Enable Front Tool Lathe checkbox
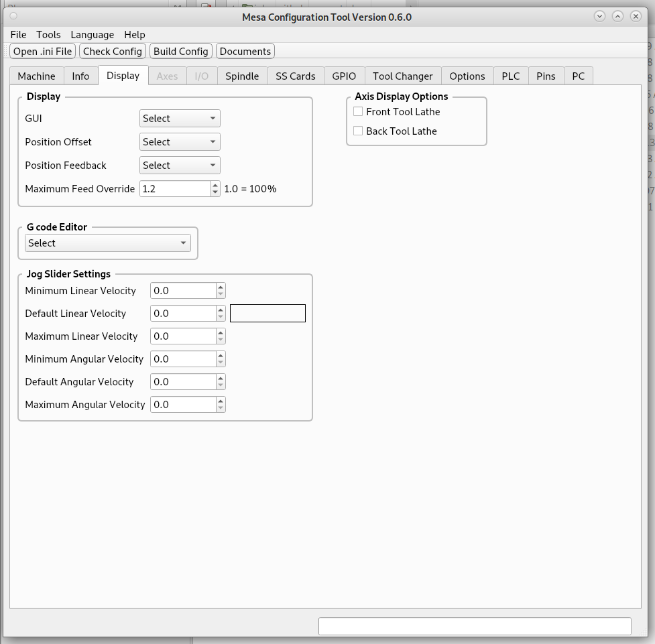This screenshot has width=655, height=644. tap(358, 111)
